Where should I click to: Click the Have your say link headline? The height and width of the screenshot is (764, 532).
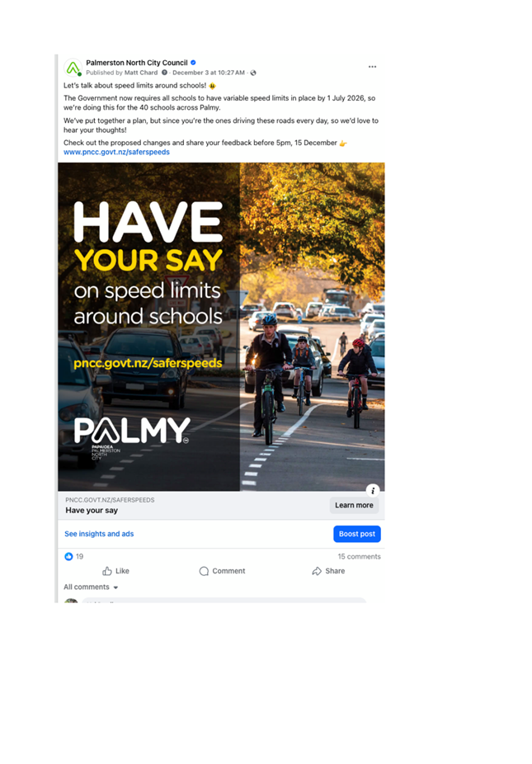click(92, 510)
